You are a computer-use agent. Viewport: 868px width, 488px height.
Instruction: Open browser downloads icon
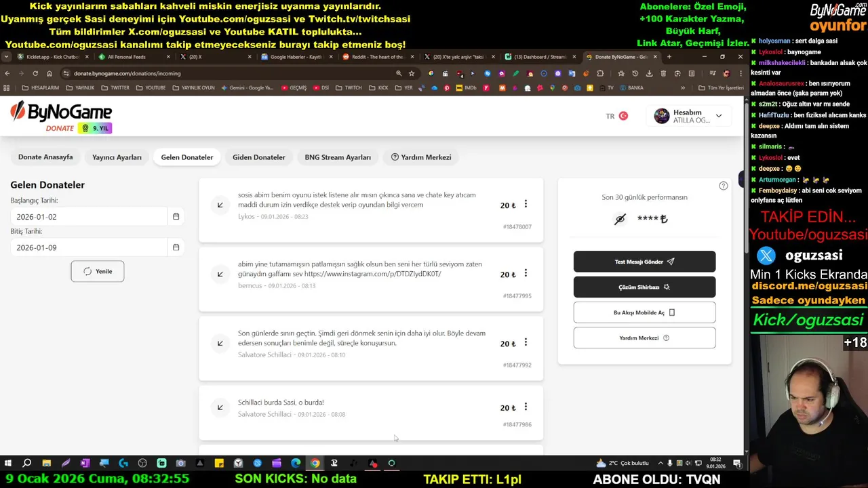click(x=649, y=73)
